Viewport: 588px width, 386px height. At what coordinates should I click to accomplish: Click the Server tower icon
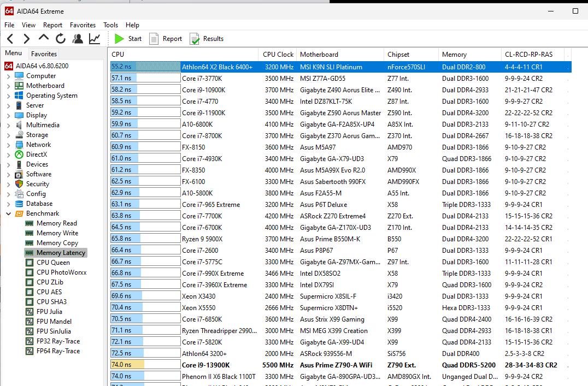[x=19, y=105]
